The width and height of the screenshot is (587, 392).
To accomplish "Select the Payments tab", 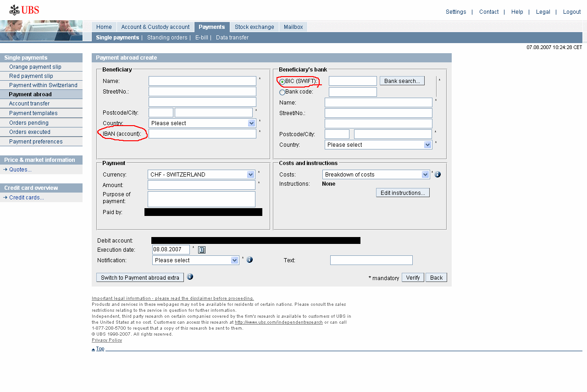I will pyautogui.click(x=212, y=27).
